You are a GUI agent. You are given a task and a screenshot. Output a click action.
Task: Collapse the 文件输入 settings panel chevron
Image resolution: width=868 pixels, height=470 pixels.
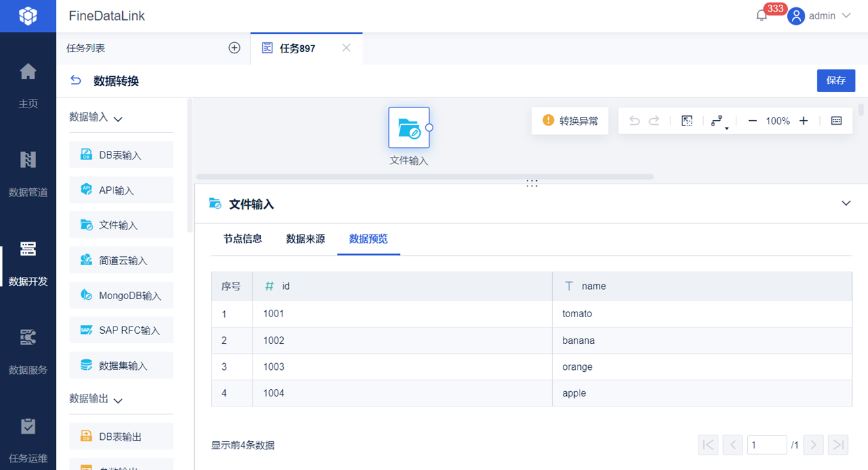click(x=846, y=203)
